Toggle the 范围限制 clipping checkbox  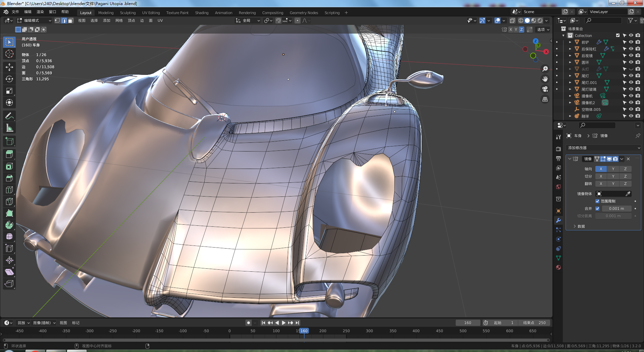tap(597, 201)
